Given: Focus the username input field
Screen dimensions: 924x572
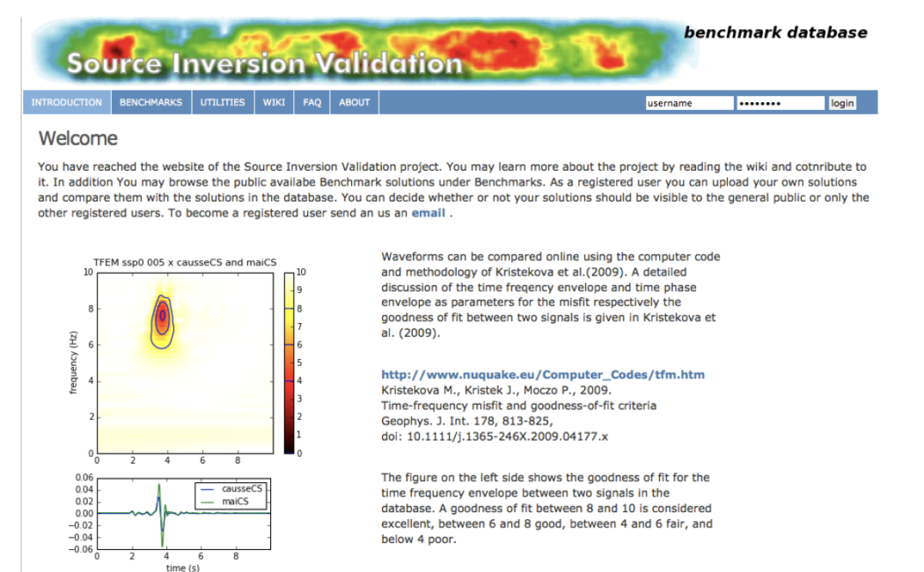Looking at the screenshot, I should coord(688,103).
